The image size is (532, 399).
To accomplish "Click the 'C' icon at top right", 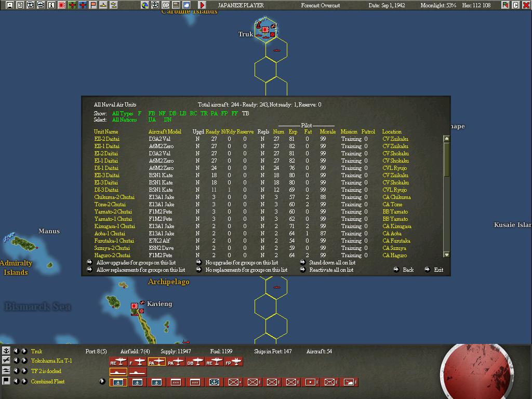I will pyautogui.click(x=516, y=5).
